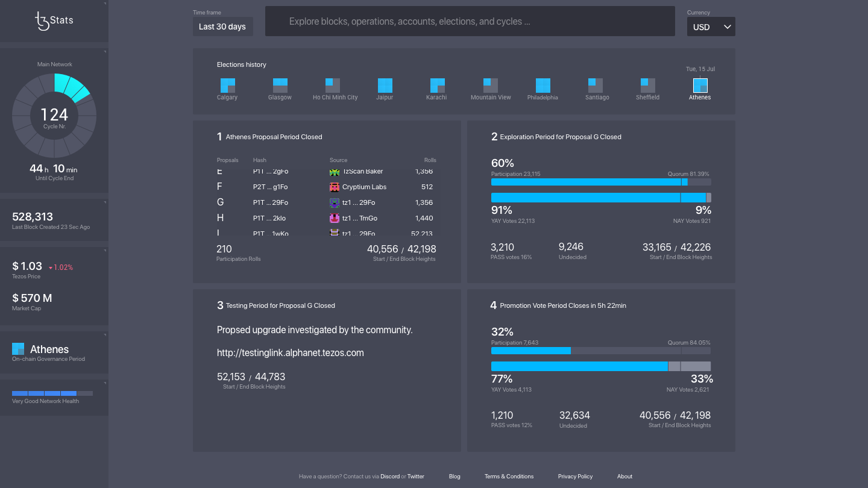This screenshot has width=868, height=488.
Task: Open the Privacy Policy link
Action: pyautogui.click(x=574, y=476)
